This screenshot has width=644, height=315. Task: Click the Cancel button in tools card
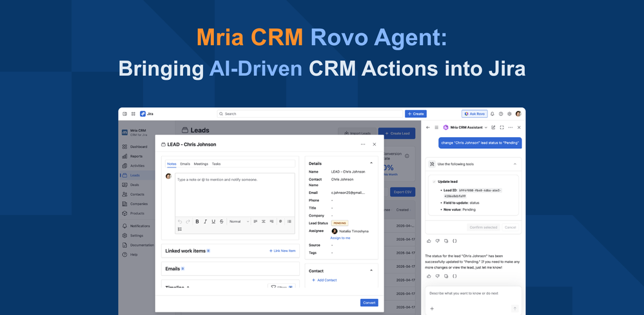(510, 227)
